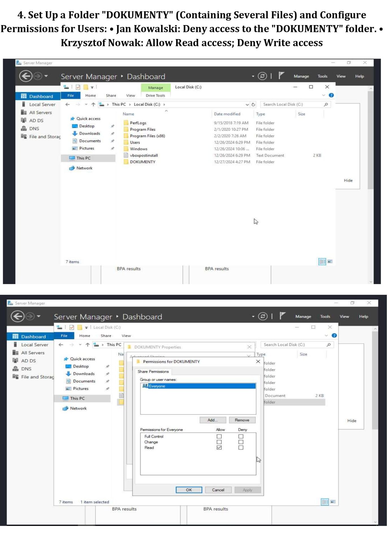
Task: Expand the upper Explorer address bar history dropdown
Action: [247, 105]
